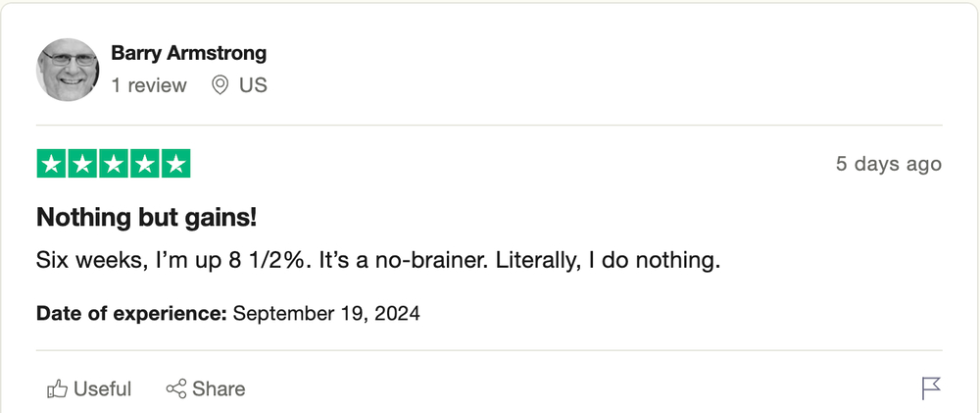
Task: Open the Barry Armstrong reviewer name
Action: pos(189,53)
